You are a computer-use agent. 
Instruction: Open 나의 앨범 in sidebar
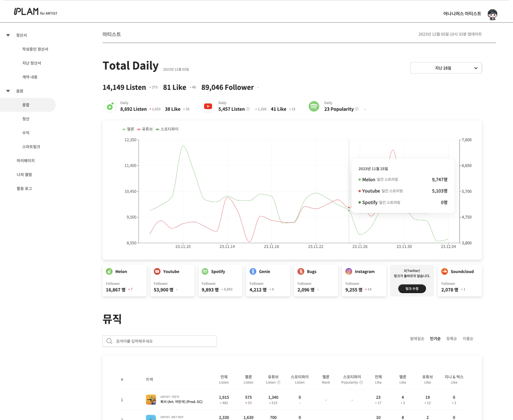[x=24, y=175]
